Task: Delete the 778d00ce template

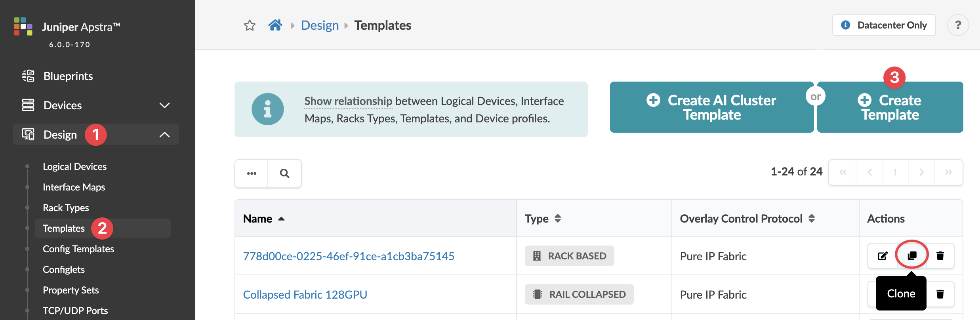Action: click(940, 256)
